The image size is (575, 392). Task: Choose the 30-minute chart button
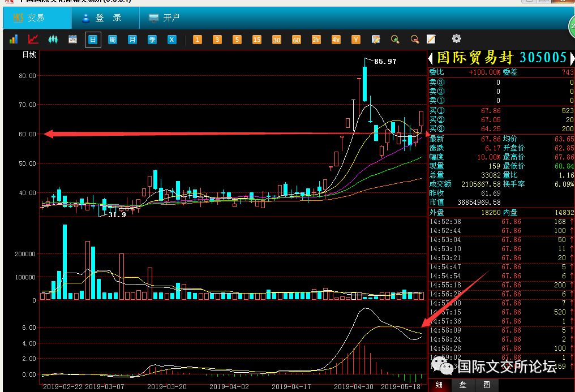(x=277, y=39)
